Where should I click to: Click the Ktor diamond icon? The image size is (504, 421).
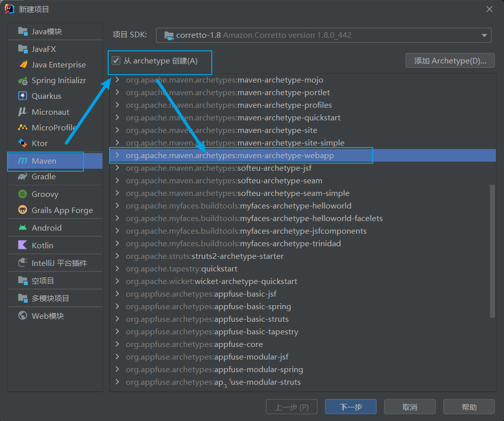[23, 143]
